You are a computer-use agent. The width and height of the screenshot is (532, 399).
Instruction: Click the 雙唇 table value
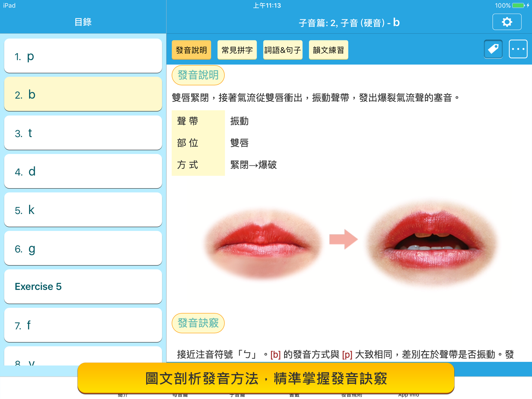point(239,143)
